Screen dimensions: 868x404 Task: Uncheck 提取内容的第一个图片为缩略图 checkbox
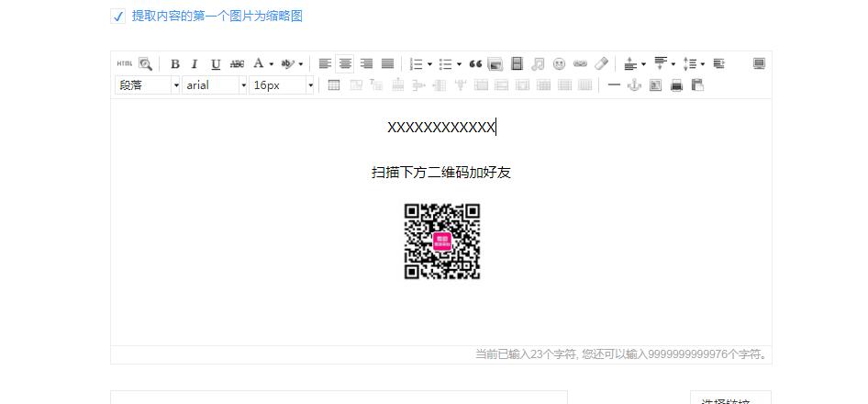click(x=118, y=17)
